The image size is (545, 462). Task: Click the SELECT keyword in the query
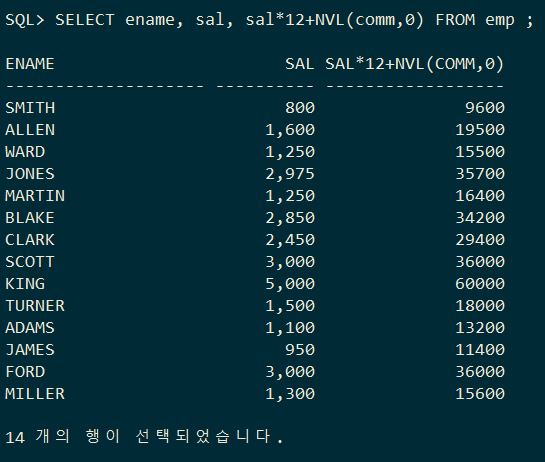click(x=85, y=20)
